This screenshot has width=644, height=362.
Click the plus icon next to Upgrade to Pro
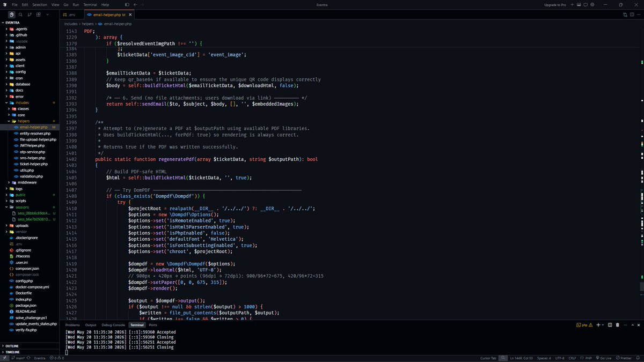coord(572,4)
